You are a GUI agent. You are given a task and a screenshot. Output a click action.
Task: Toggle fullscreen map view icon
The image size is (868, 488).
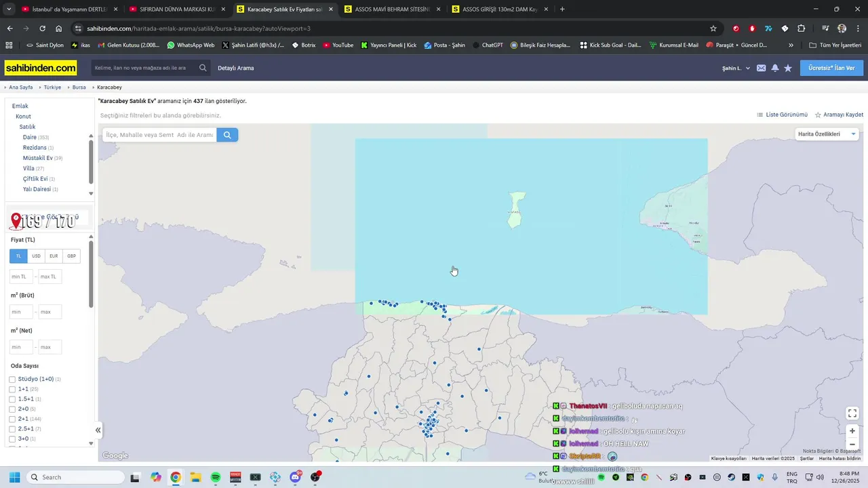point(852,413)
